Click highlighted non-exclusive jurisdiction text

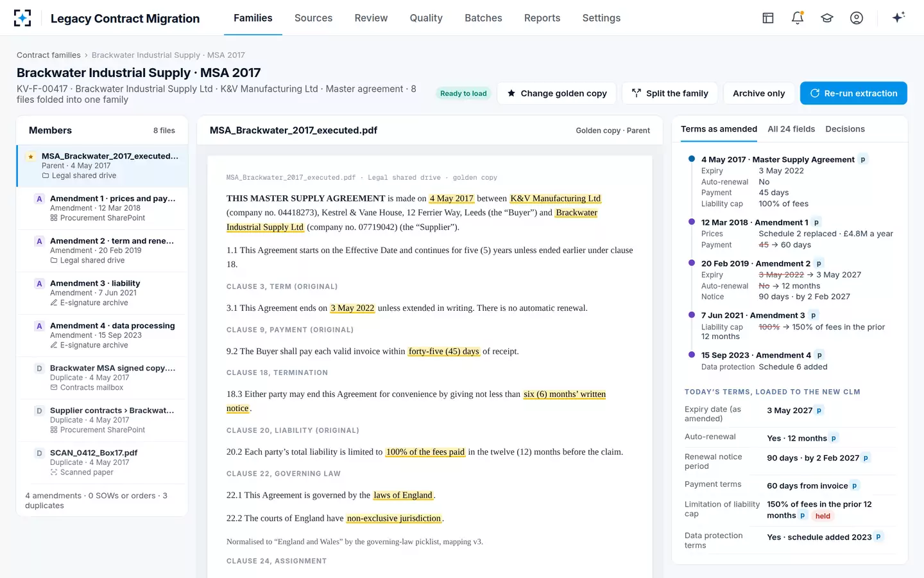pos(394,518)
